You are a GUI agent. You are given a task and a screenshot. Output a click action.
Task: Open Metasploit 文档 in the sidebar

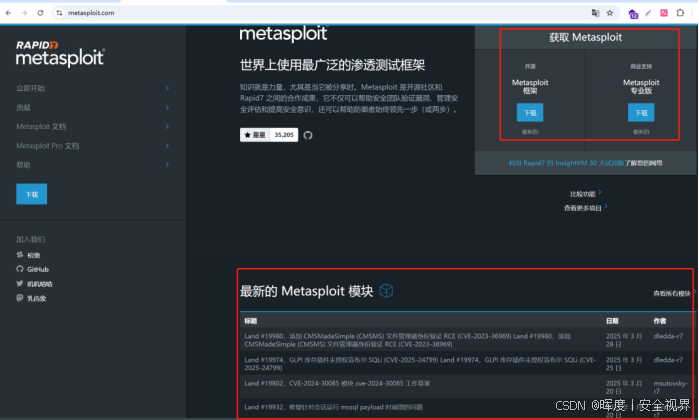pyautogui.click(x=41, y=127)
